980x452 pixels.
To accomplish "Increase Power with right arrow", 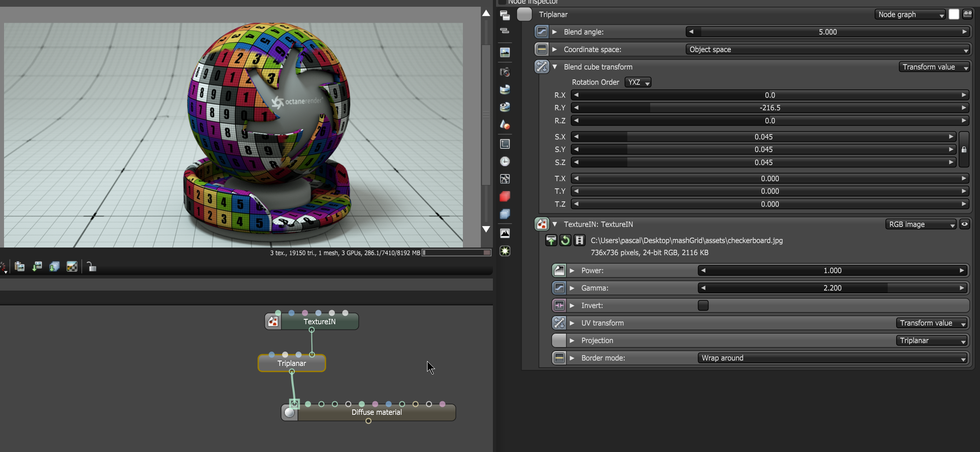I will point(962,270).
